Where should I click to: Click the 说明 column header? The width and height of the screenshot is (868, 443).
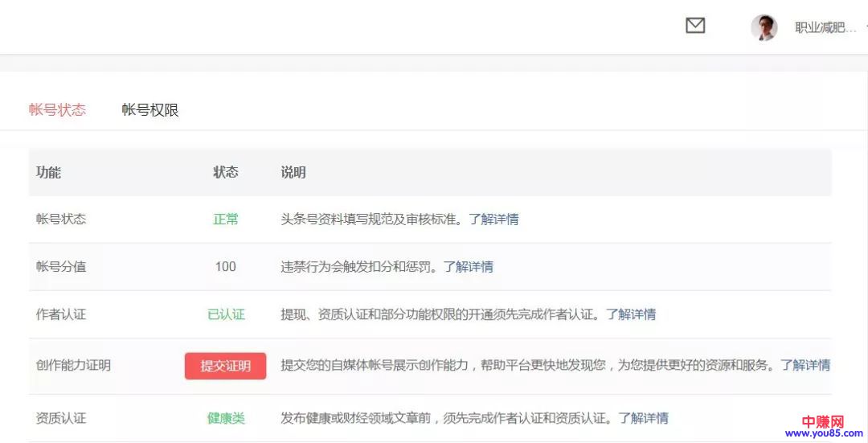[293, 172]
